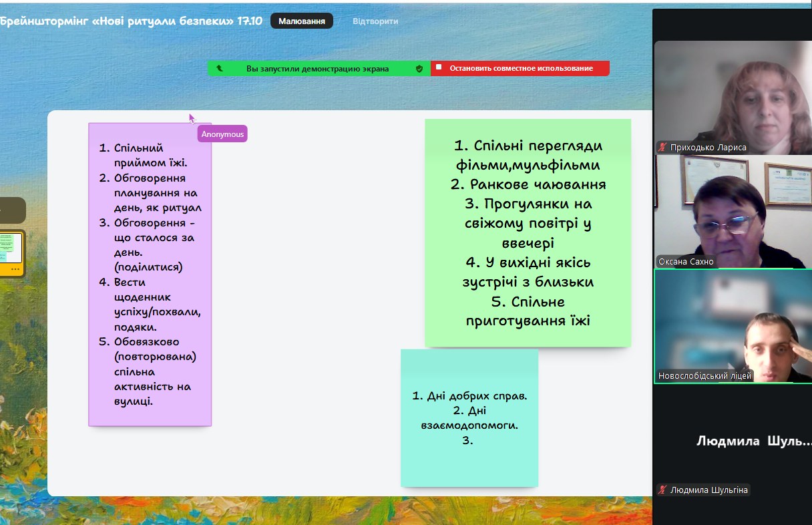Click the muted microphone icon for Людмила Шульгіна
The image size is (812, 525).
662,490
